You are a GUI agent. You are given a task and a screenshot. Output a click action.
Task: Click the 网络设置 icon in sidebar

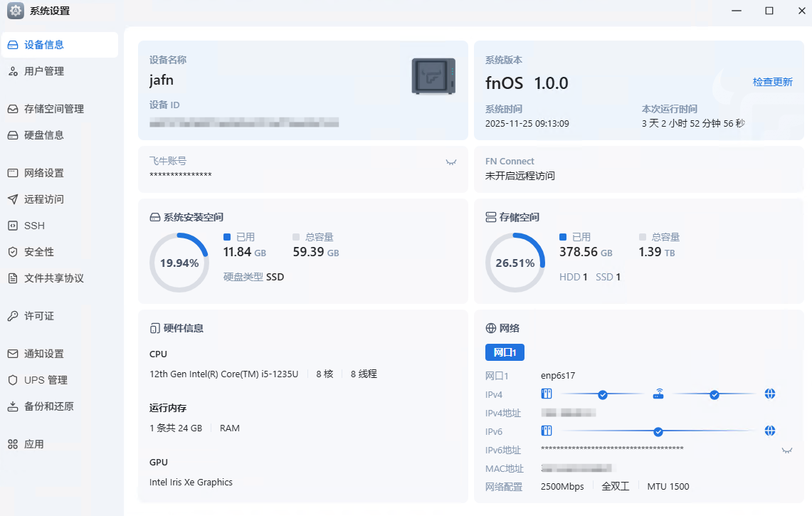coord(13,173)
